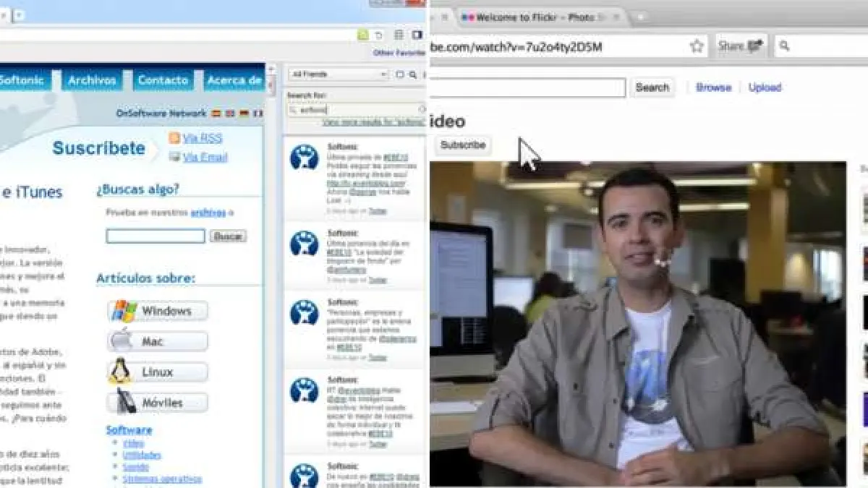Click the first Softonic avatar in sidebar
Image resolution: width=868 pixels, height=488 pixels.
pos(305,157)
